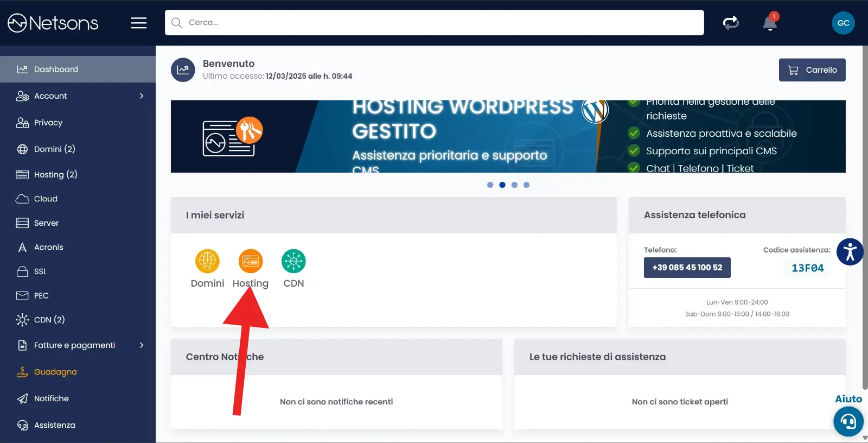Select the fourth banner carousel dot
The height and width of the screenshot is (443, 868).
coord(526,185)
